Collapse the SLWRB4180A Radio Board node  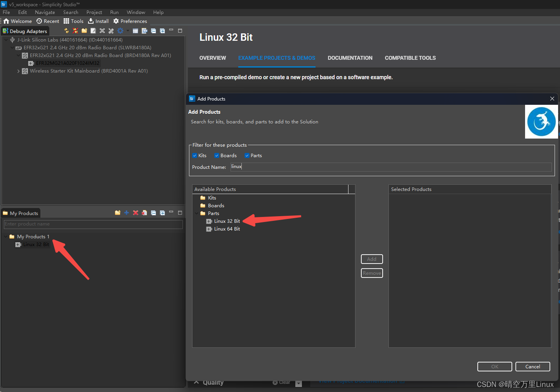click(12, 48)
